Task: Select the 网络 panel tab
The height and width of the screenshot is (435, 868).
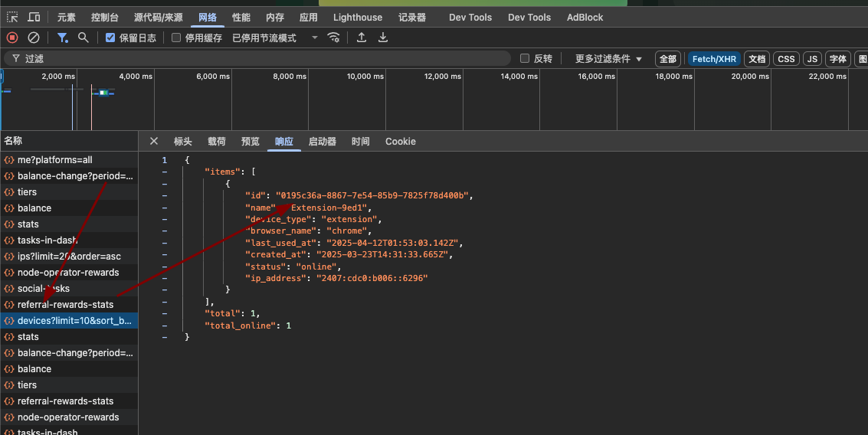Action: (x=208, y=17)
